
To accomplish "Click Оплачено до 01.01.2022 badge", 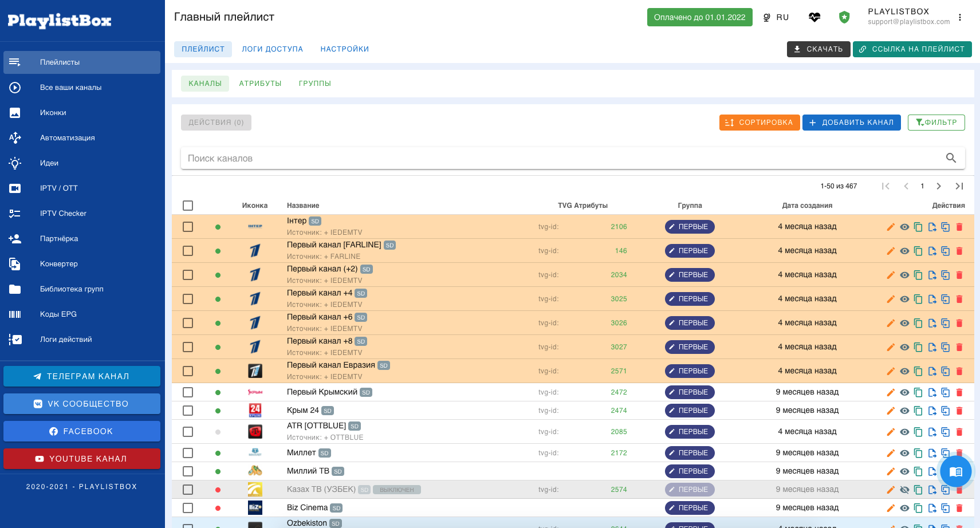I will 699,17.
